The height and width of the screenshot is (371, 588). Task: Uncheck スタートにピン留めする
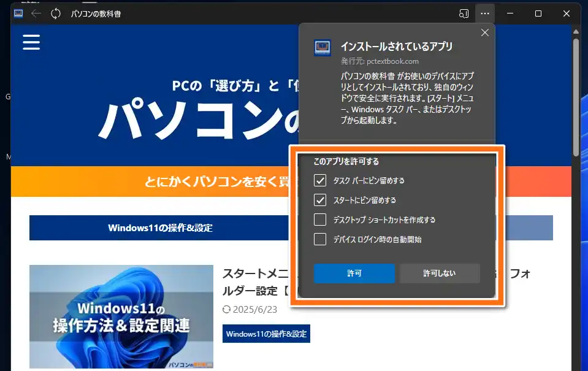coord(320,200)
